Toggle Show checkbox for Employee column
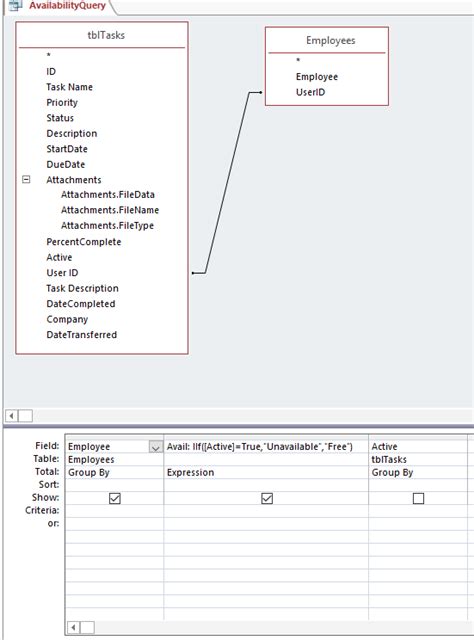 tap(115, 498)
